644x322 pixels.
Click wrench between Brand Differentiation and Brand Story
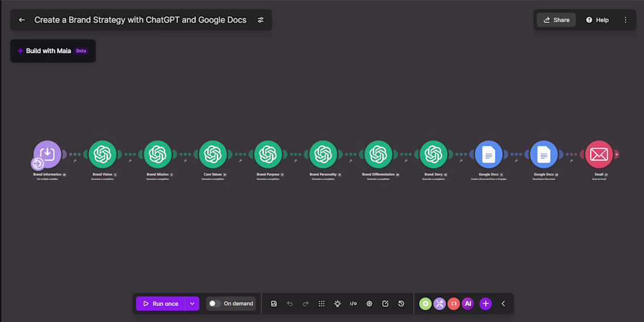tap(406, 160)
